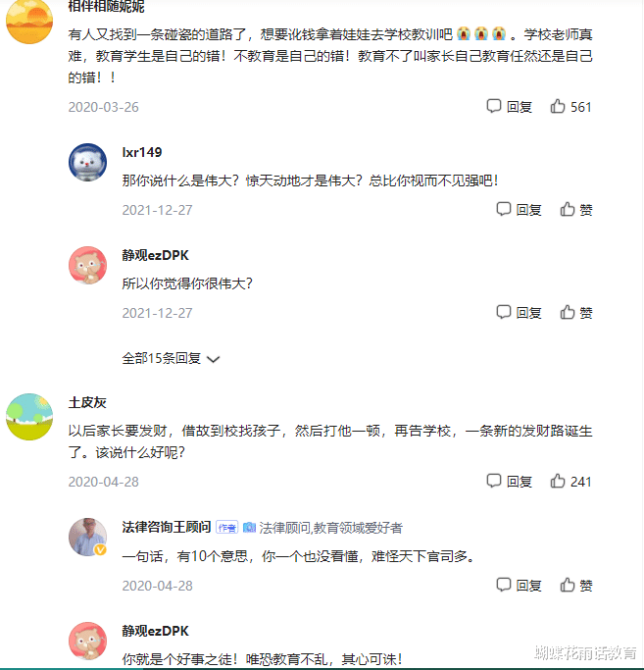Click the chevron next to 全部15条回复
The image size is (644, 670).
(x=214, y=360)
